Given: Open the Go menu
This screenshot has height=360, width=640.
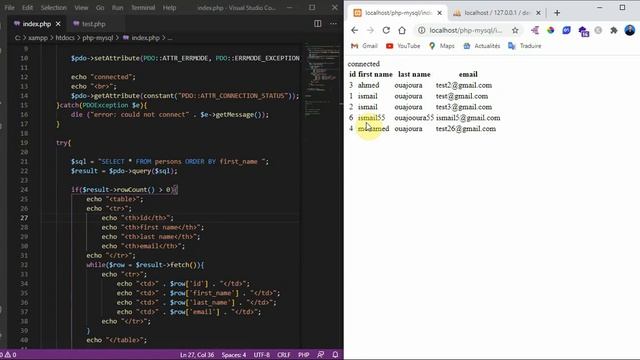Looking at the screenshot, I should click(100, 7).
